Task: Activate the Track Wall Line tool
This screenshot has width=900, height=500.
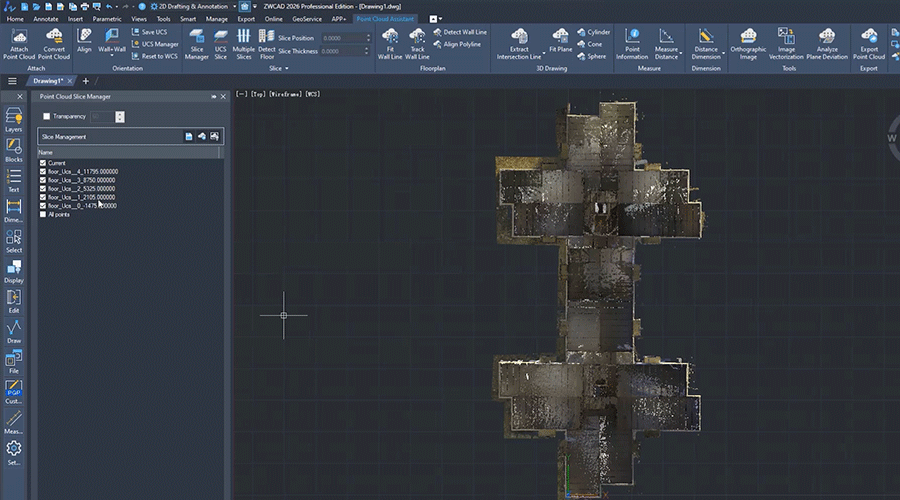Action: pos(417,44)
